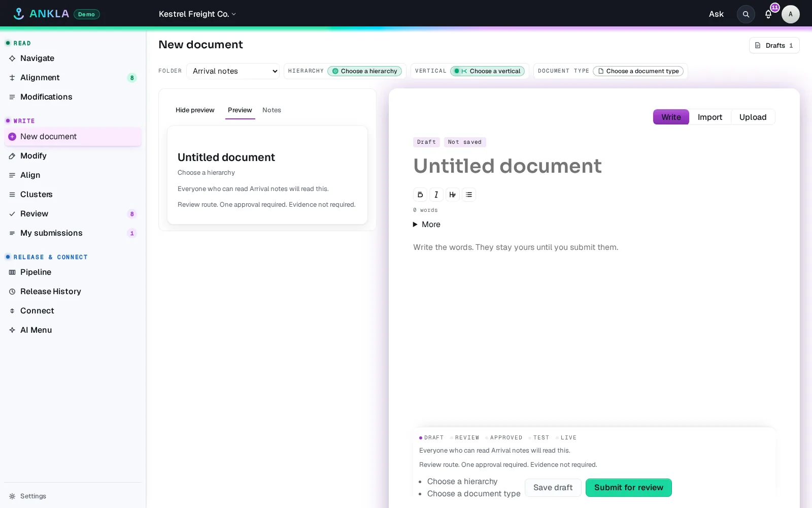Click Ask in the top bar
Screen dimensions: 812x508
tap(716, 14)
